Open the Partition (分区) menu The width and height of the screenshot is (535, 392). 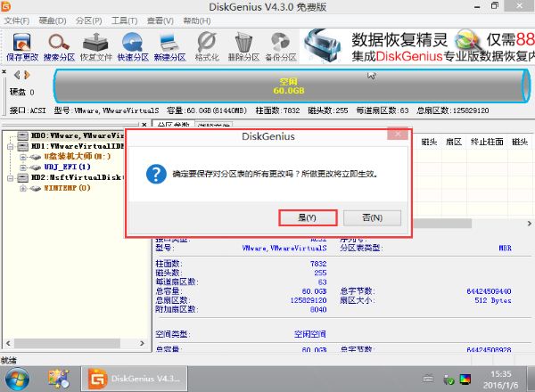88,20
